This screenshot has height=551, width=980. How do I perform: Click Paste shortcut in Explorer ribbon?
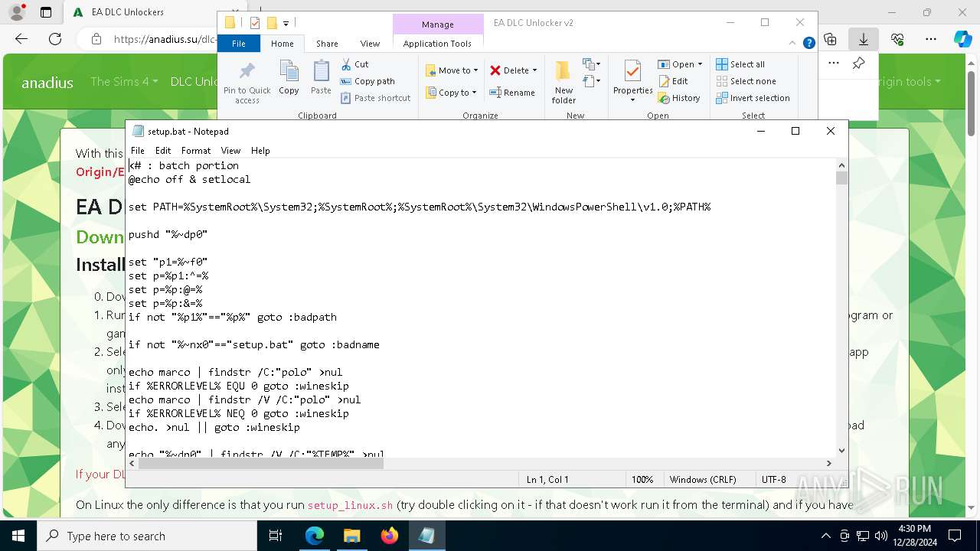pyautogui.click(x=375, y=98)
